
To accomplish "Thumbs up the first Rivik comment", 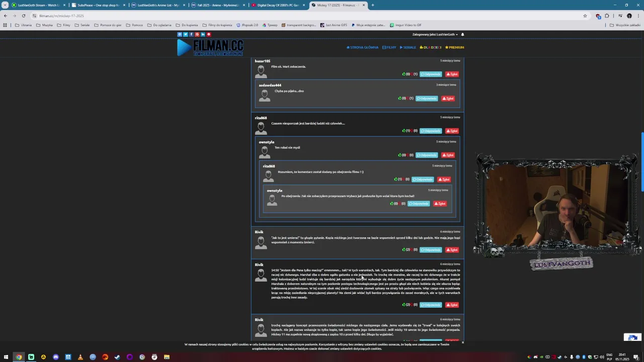I will click(x=404, y=250).
